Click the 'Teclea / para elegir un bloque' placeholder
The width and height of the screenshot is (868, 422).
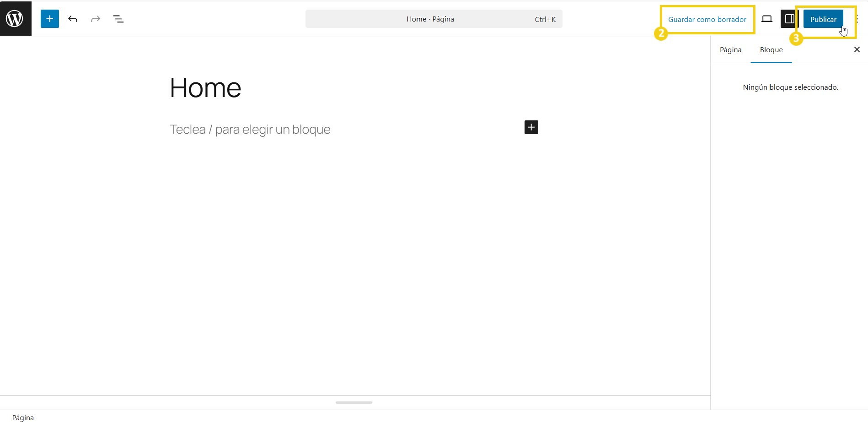pyautogui.click(x=250, y=130)
